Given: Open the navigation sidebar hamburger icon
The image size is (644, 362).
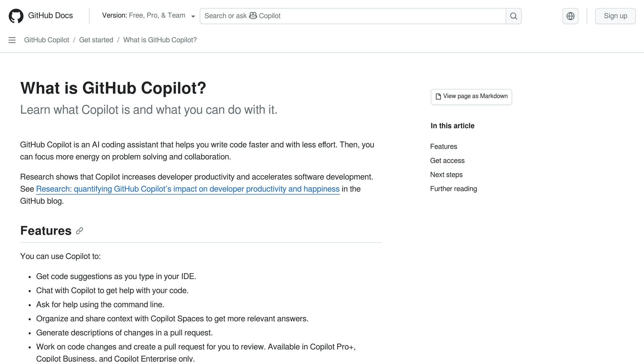Looking at the screenshot, I should [x=12, y=40].
